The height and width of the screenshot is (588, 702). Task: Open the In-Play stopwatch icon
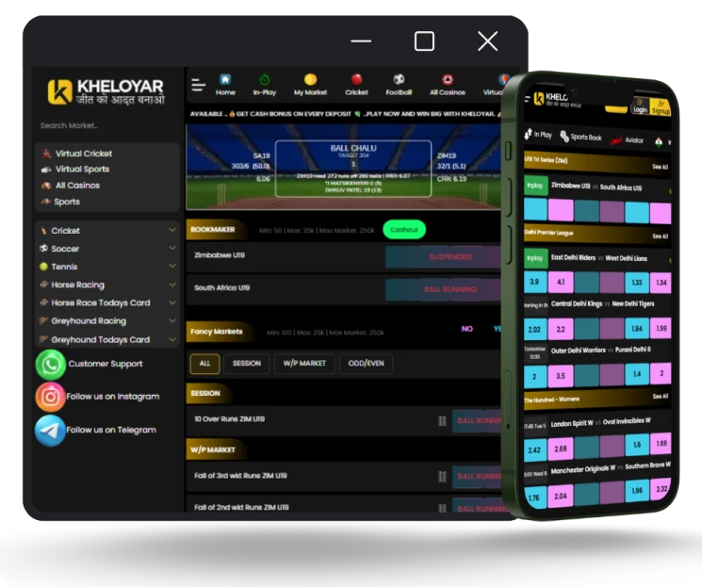point(265,80)
